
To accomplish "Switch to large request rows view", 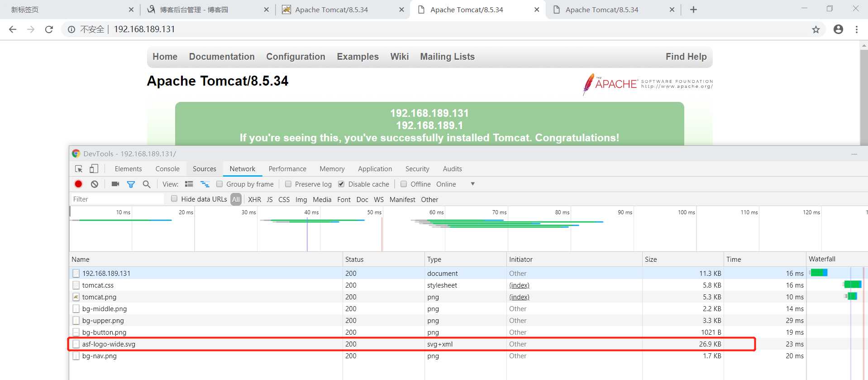I will tap(189, 184).
